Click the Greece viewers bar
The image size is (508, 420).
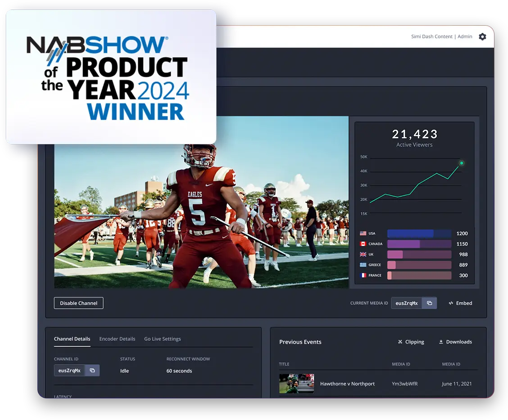pyautogui.click(x=419, y=265)
